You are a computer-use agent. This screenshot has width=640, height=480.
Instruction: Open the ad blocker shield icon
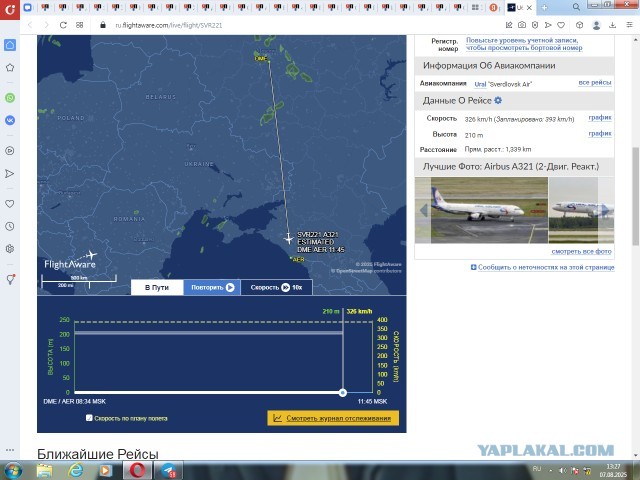pyautogui.click(x=535, y=25)
